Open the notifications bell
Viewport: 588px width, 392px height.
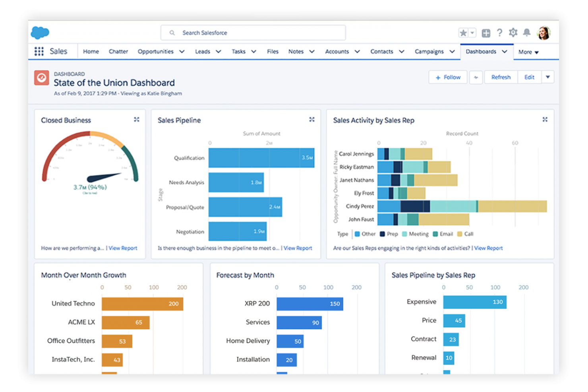(527, 33)
